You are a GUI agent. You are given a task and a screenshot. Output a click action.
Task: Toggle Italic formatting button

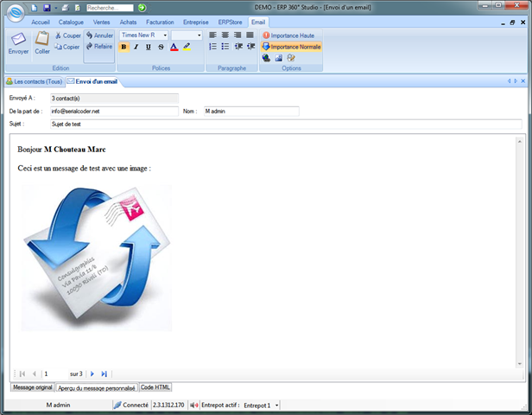(136, 47)
